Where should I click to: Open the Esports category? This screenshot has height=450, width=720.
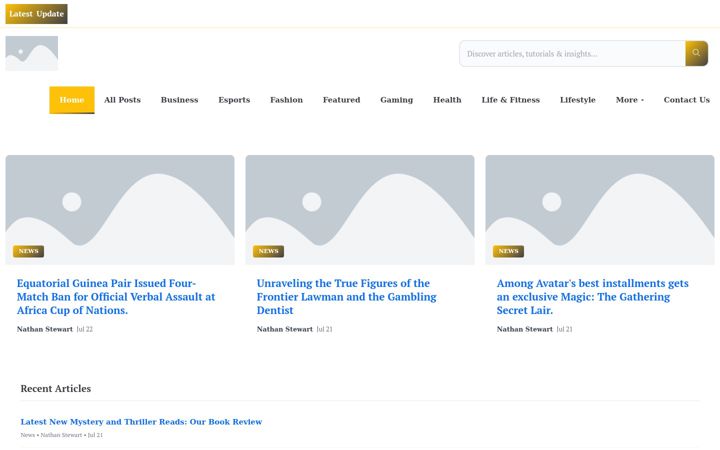tap(234, 100)
